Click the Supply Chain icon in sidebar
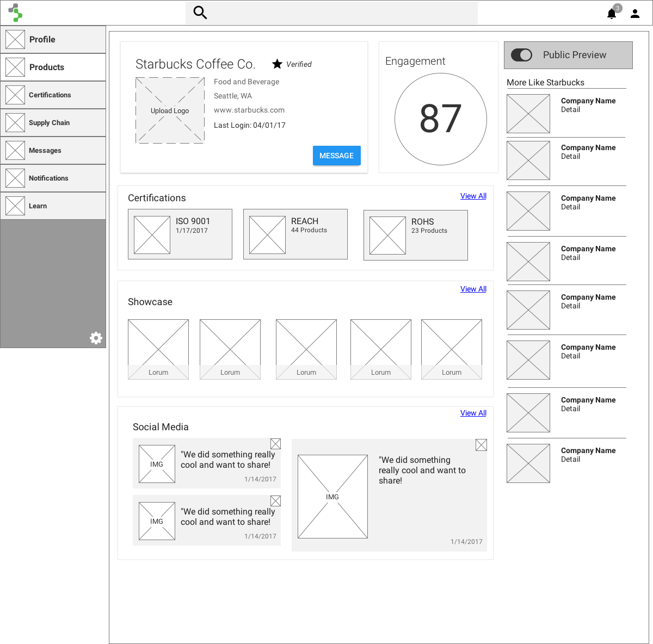The image size is (653, 644). (x=15, y=122)
